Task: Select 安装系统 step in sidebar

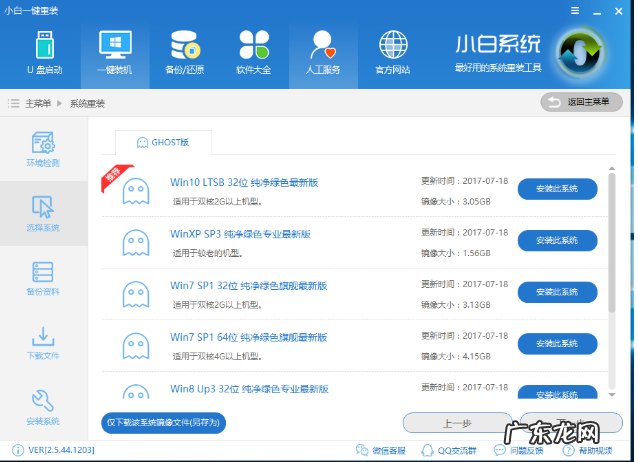Action: coord(43,408)
